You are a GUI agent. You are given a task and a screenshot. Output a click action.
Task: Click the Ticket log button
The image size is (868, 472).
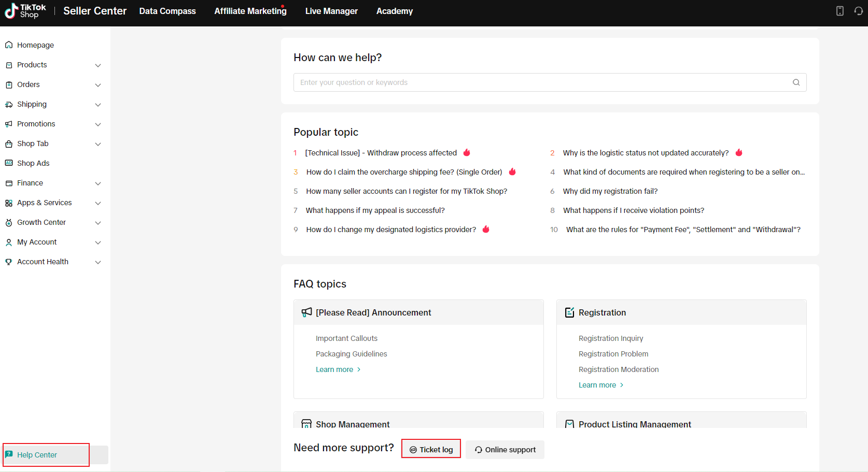click(431, 449)
